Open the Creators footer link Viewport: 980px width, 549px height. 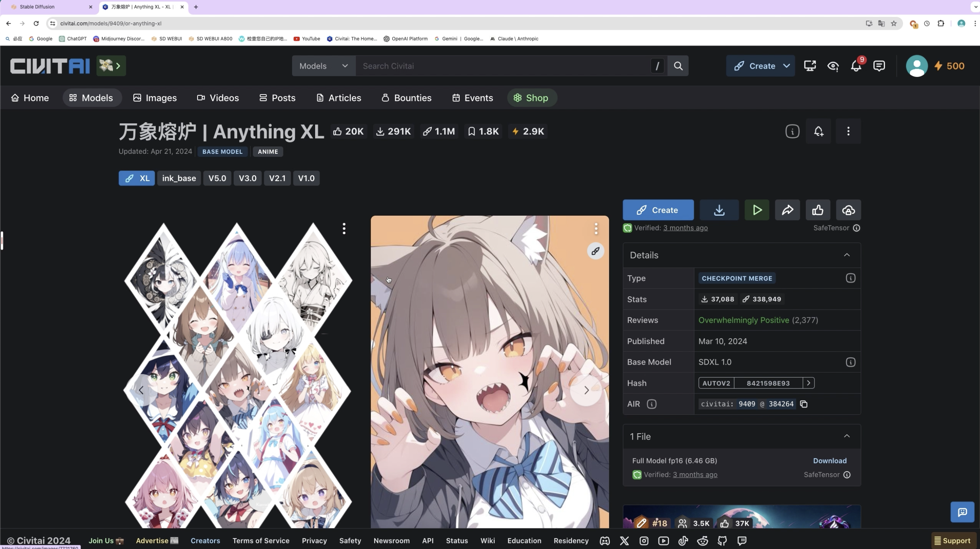click(x=205, y=541)
